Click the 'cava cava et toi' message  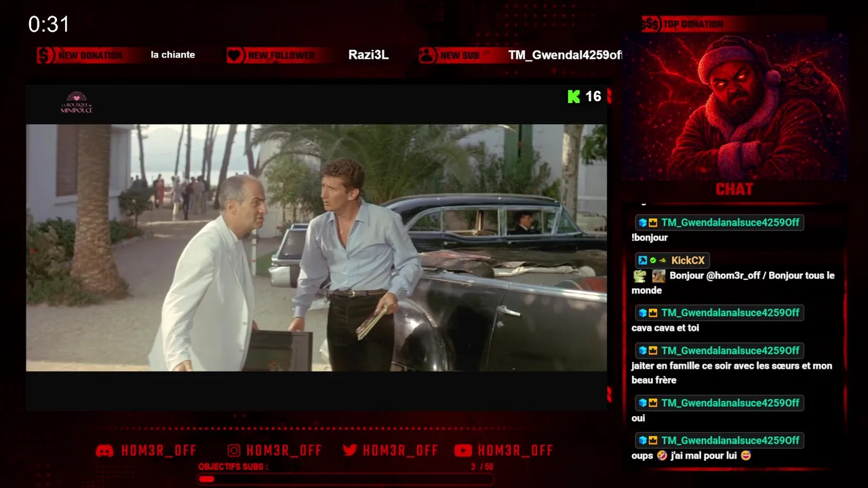(x=665, y=328)
